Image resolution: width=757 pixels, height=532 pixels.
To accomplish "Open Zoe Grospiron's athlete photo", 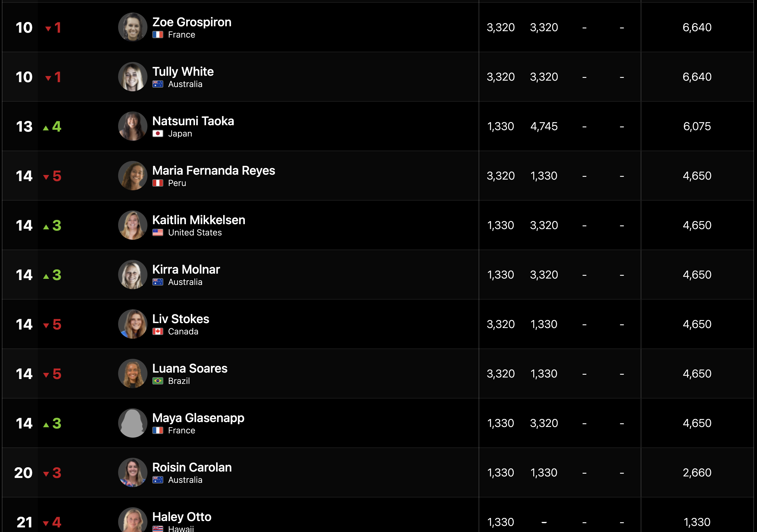I will pyautogui.click(x=132, y=27).
